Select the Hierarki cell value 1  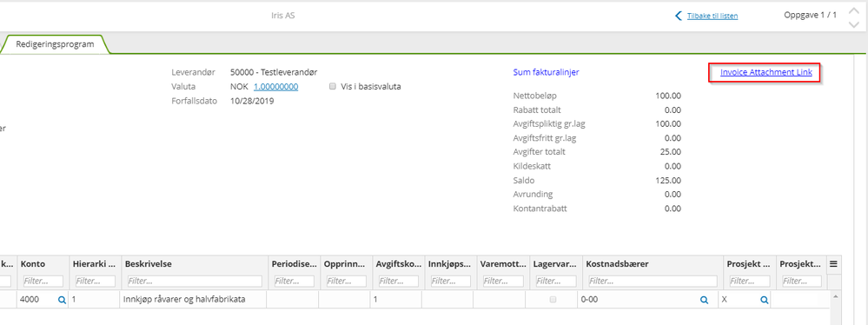[74, 300]
